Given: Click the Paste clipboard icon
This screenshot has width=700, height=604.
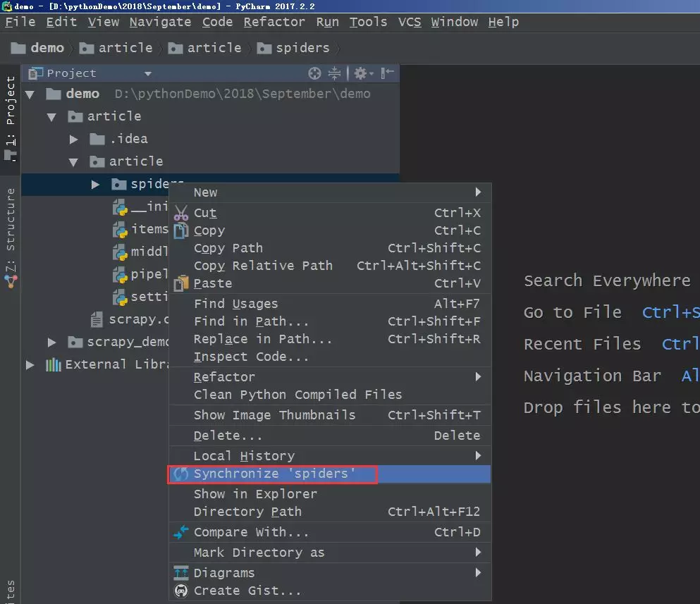Looking at the screenshot, I should [180, 283].
